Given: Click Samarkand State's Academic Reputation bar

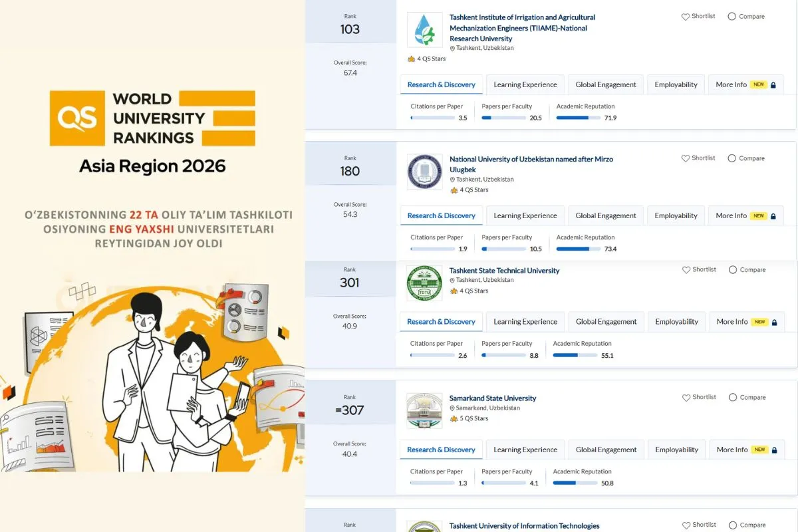Looking at the screenshot, I should (x=574, y=483).
